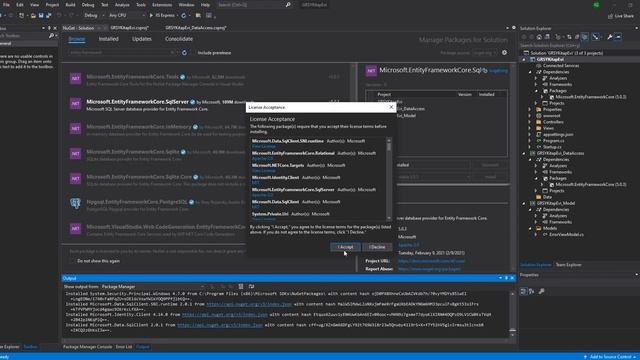Click Solution Explorer Preview Selected Items icon
The height and width of the screenshot is (360, 640).
coord(618,37)
